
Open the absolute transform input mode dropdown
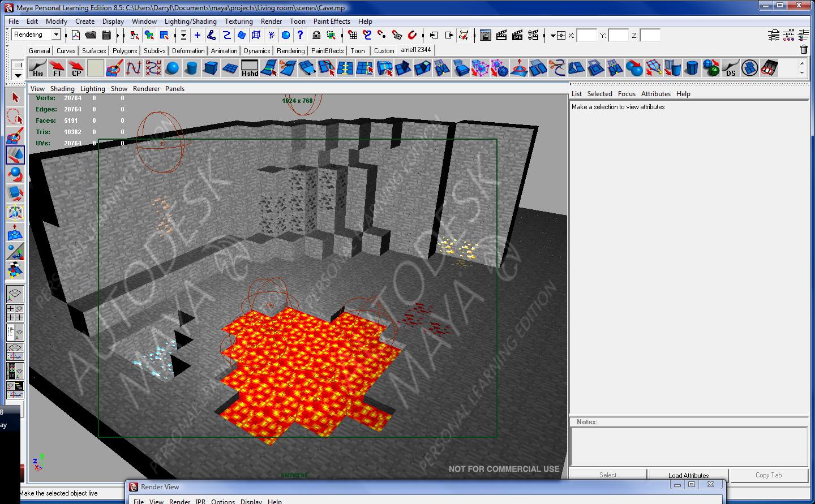pyautogui.click(x=553, y=35)
